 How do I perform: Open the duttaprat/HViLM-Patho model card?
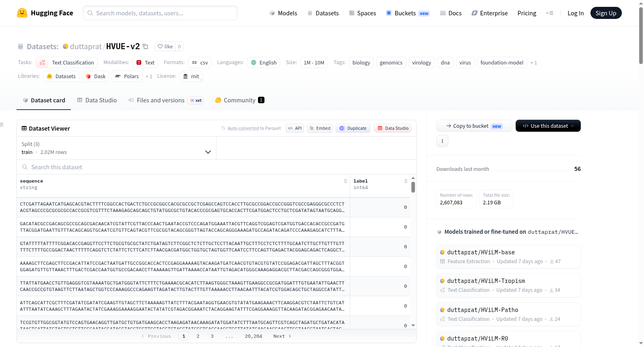pyautogui.click(x=508, y=314)
